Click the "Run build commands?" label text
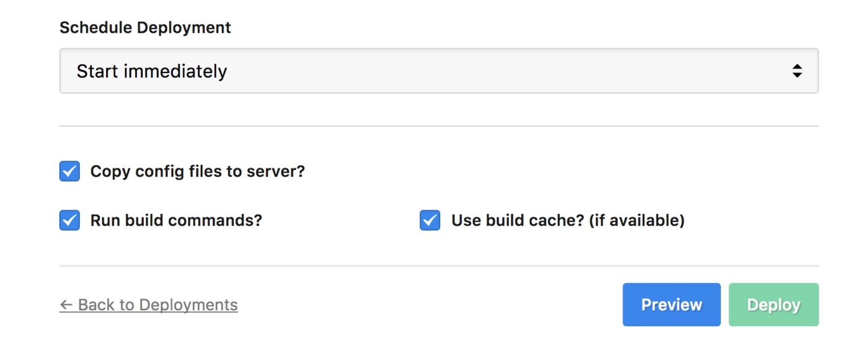868x356 pixels. pos(176,220)
